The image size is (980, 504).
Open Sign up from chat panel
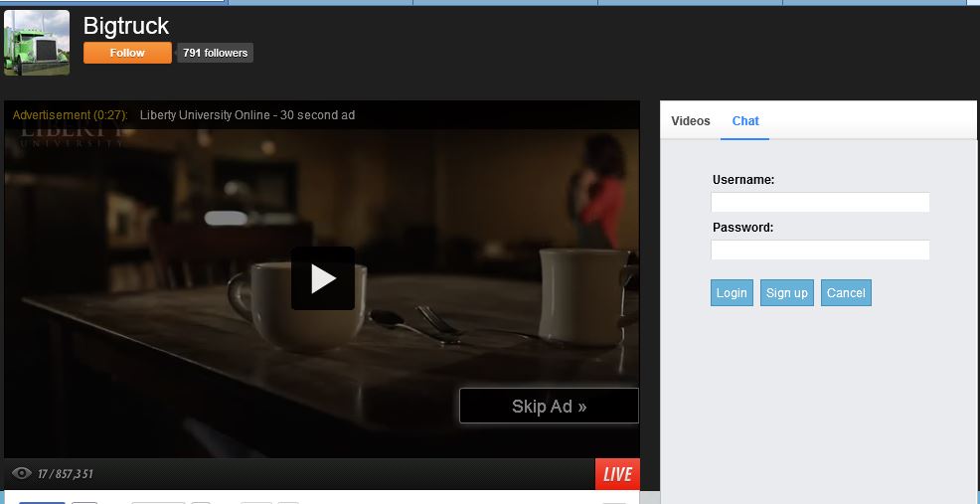pyautogui.click(x=787, y=293)
